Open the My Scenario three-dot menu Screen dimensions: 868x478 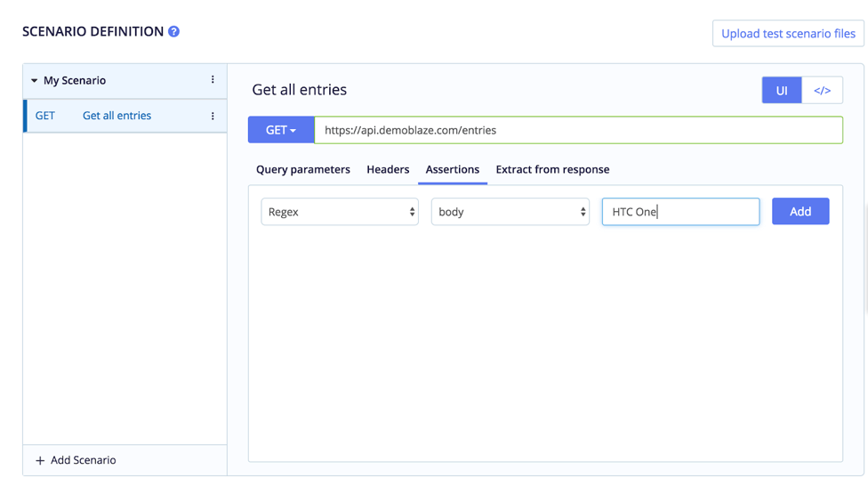click(213, 80)
